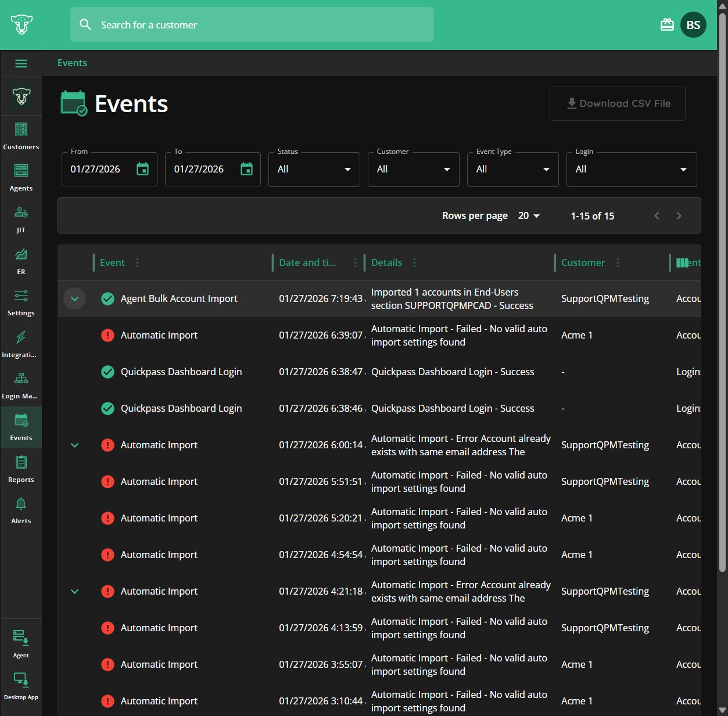Click the Quickpass logo in the top header
The width and height of the screenshot is (728, 716).
21,25
